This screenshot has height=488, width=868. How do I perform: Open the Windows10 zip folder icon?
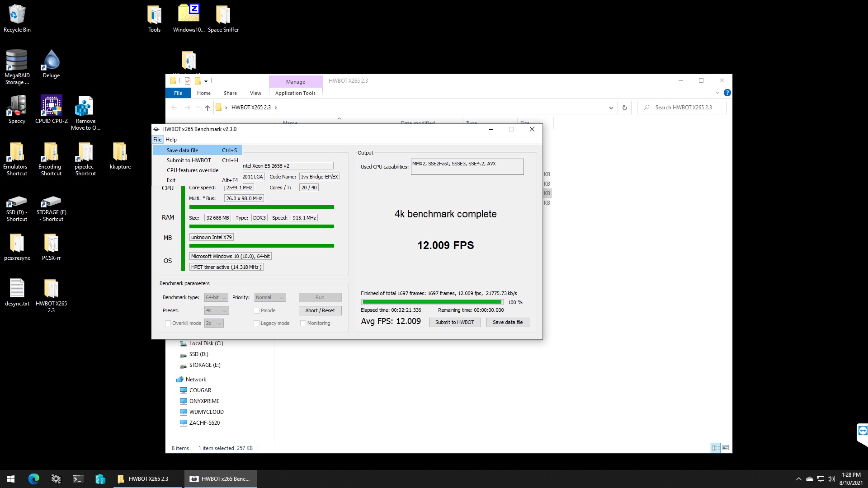click(189, 18)
